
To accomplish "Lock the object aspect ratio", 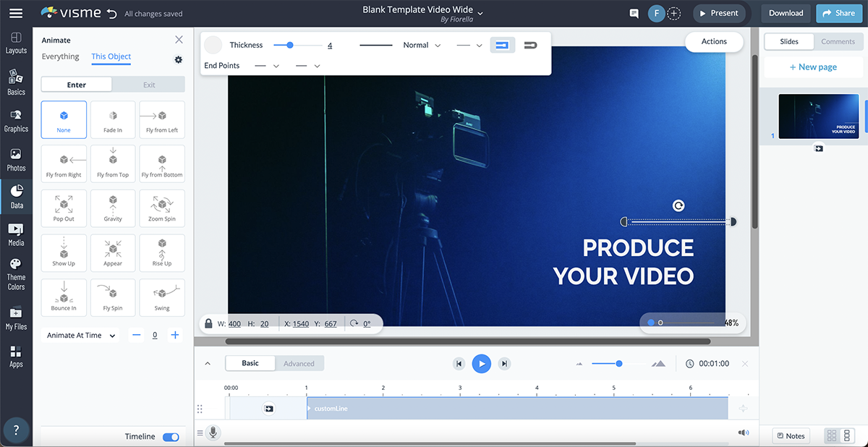I will pyautogui.click(x=209, y=323).
